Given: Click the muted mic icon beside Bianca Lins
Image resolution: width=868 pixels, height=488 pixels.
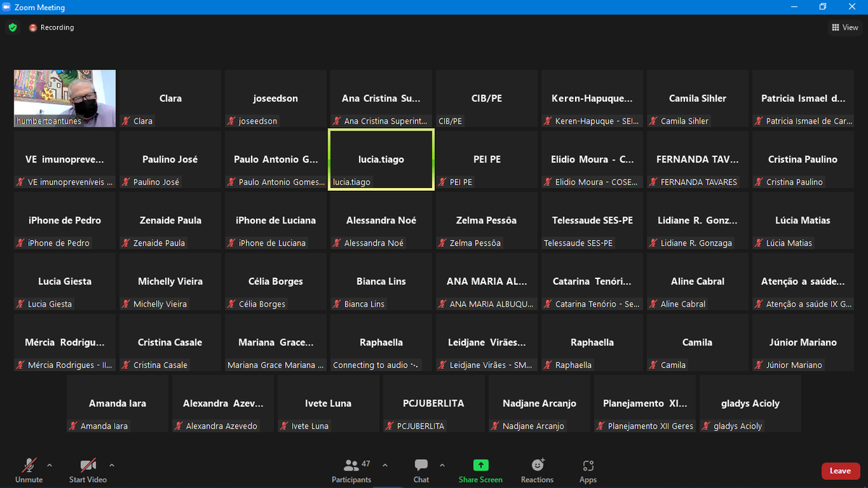Looking at the screenshot, I should click(x=337, y=304).
